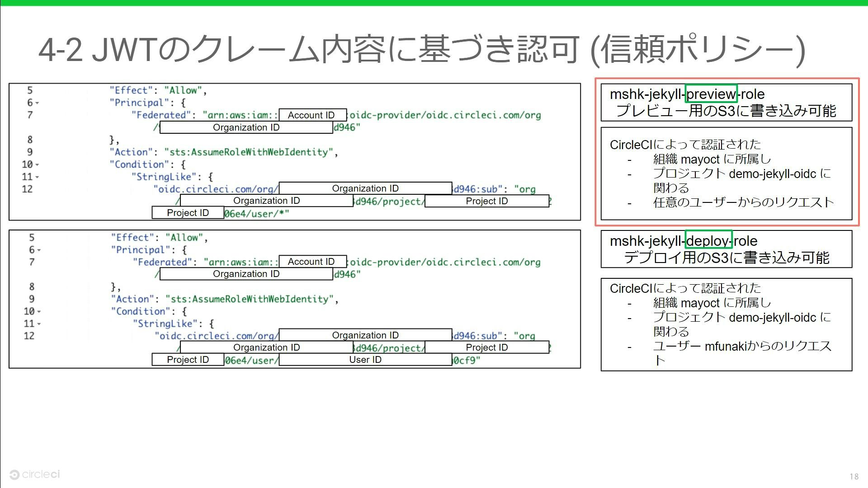Image resolution: width=868 pixels, height=488 pixels.
Task: Click the Account ID box in the top panel
Action: (312, 115)
